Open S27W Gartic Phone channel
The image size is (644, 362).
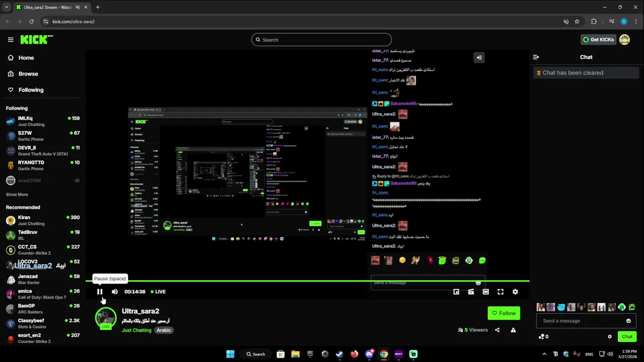[x=43, y=136]
